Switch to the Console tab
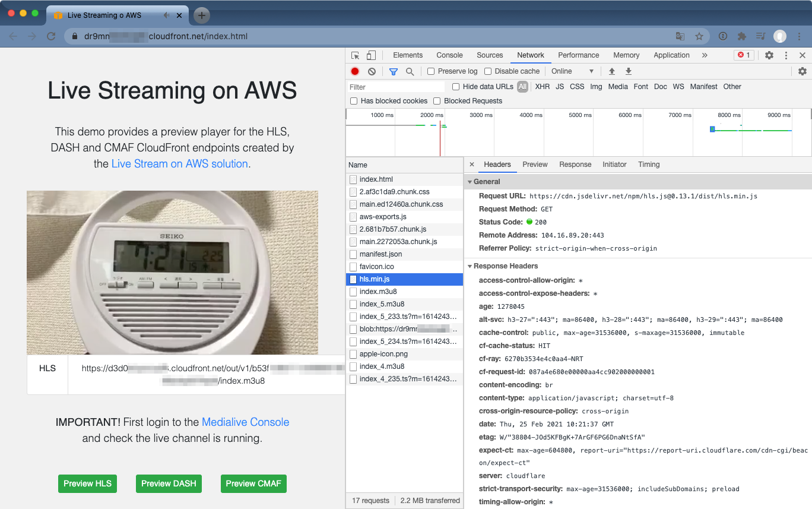 point(449,55)
